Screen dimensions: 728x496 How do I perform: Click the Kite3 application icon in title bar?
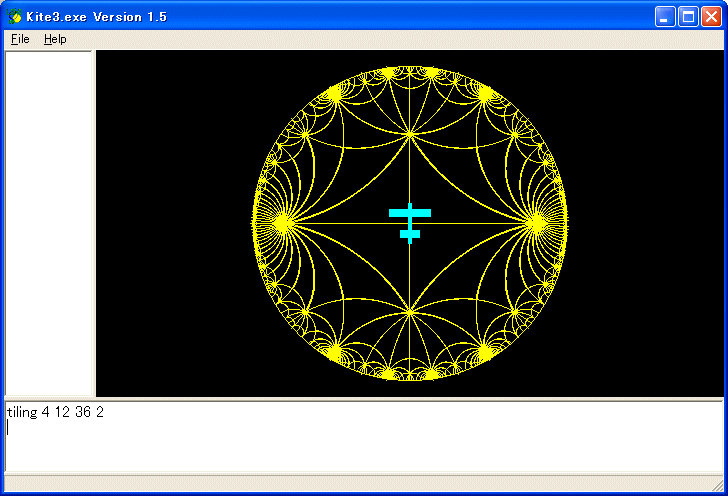[14, 16]
